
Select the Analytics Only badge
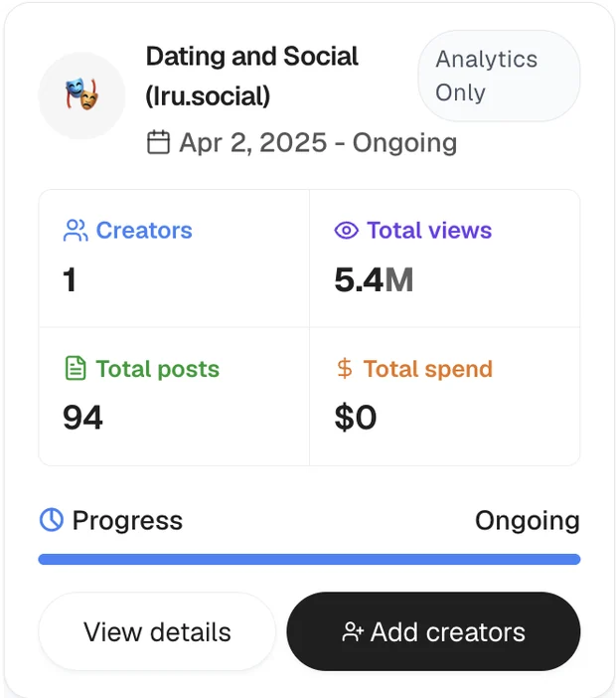click(499, 76)
